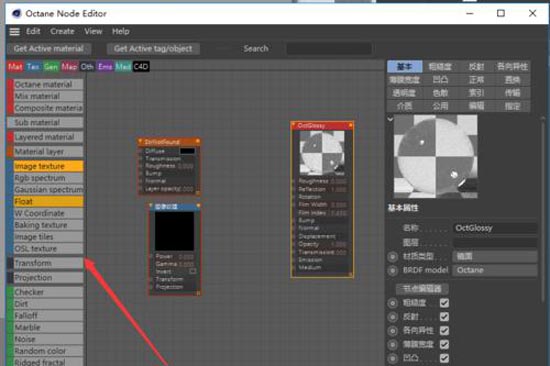Screen dimensions: 550x366
Task: Click the properties panel vertical scrollbar
Action: [x=543, y=211]
